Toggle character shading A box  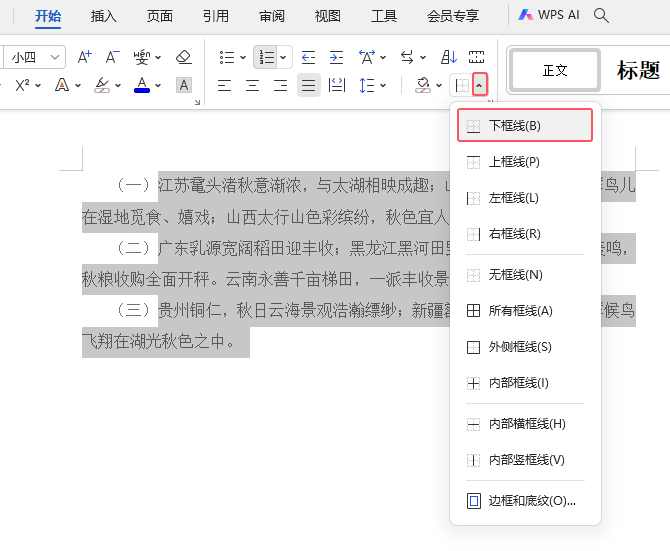(184, 85)
